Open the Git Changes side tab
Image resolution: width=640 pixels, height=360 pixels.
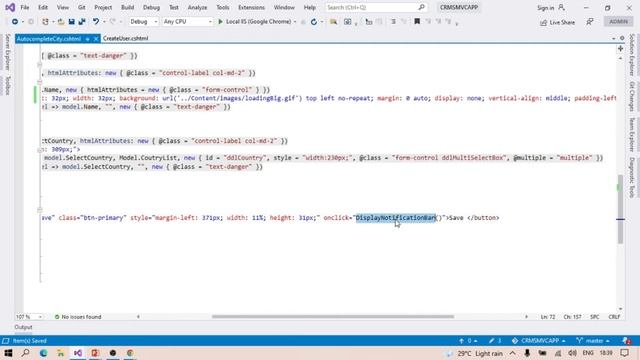pos(632,96)
